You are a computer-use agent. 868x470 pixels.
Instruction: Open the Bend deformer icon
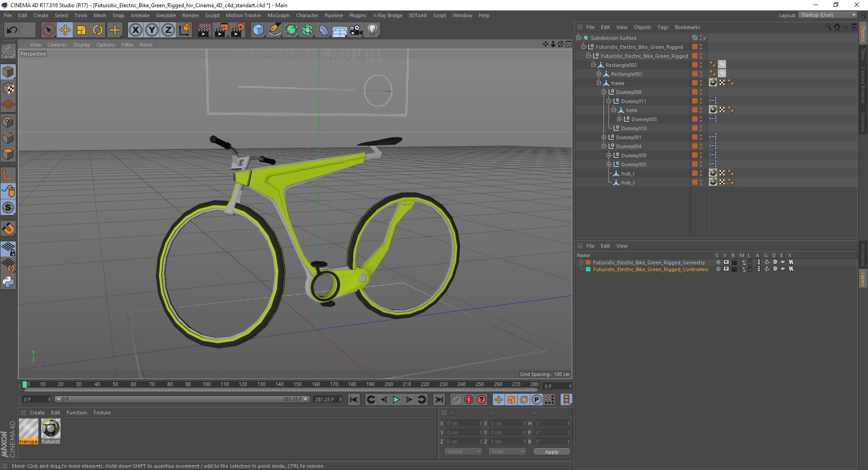point(324,30)
